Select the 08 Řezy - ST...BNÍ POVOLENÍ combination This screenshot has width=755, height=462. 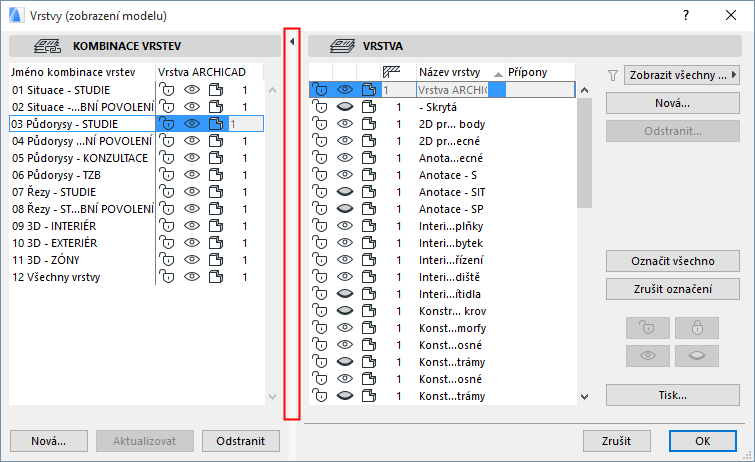(x=82, y=209)
